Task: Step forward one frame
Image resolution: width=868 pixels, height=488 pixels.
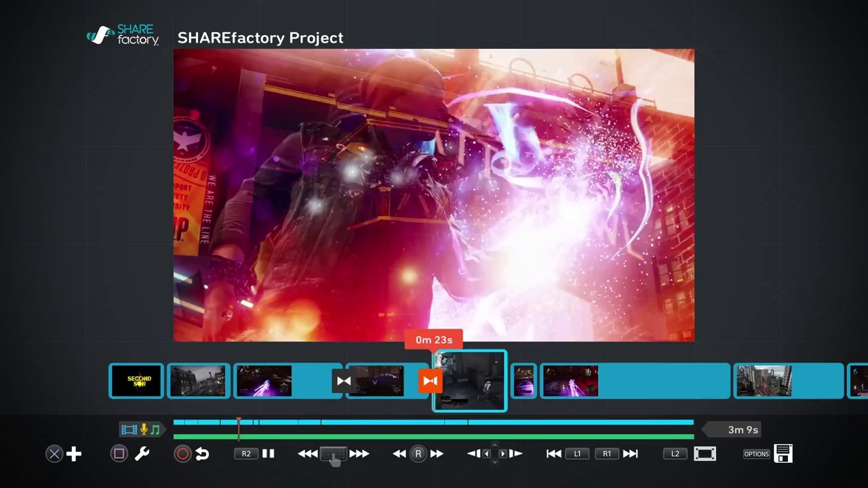Action: point(515,454)
